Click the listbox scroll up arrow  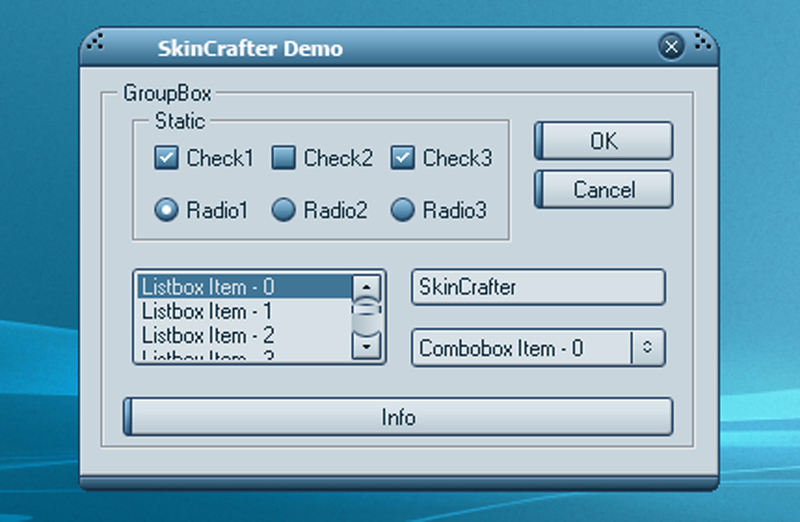[369, 286]
